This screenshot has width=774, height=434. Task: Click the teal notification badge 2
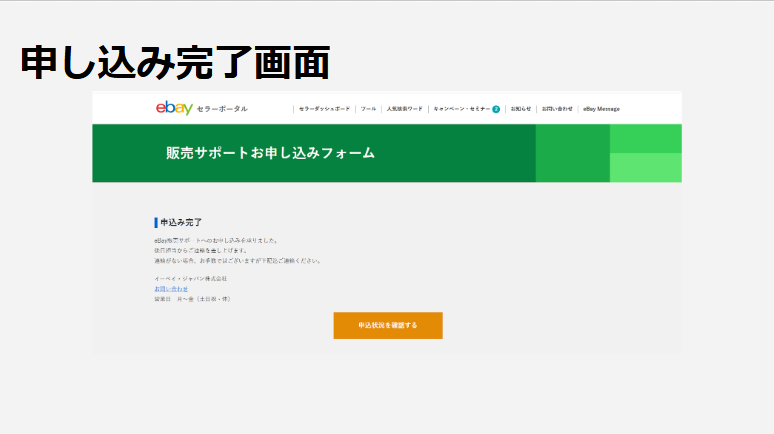pyautogui.click(x=496, y=110)
